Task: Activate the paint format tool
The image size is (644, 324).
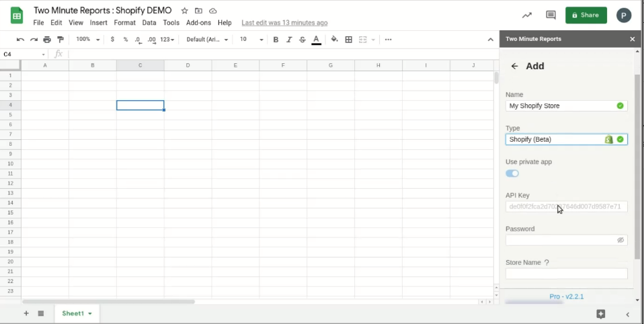Action: pyautogui.click(x=61, y=40)
